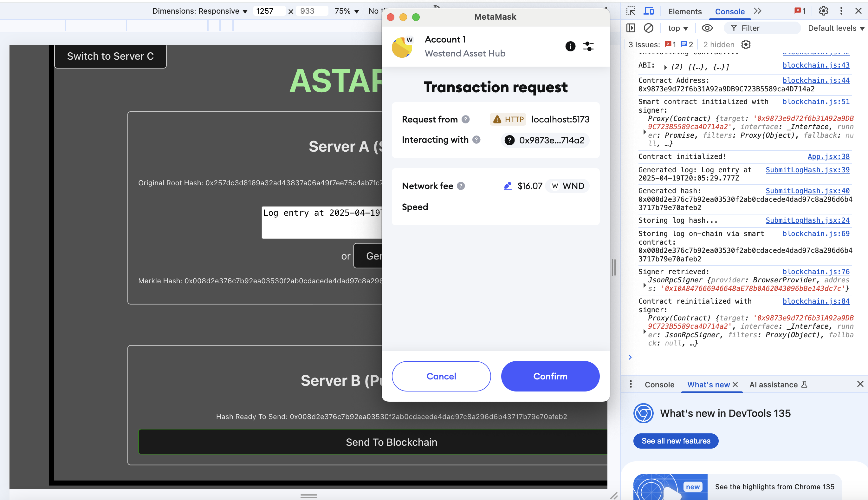The width and height of the screenshot is (868, 500).
Task: Click the DevTools panel resize handle
Action: [614, 267]
